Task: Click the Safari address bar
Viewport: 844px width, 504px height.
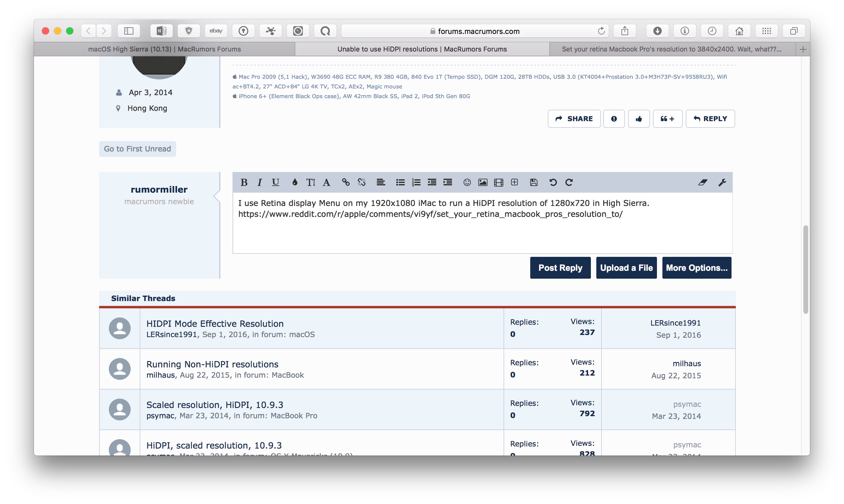Action: pos(475,31)
